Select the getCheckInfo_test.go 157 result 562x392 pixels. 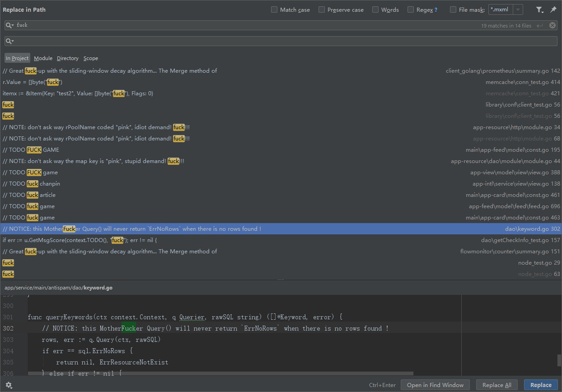(x=281, y=240)
